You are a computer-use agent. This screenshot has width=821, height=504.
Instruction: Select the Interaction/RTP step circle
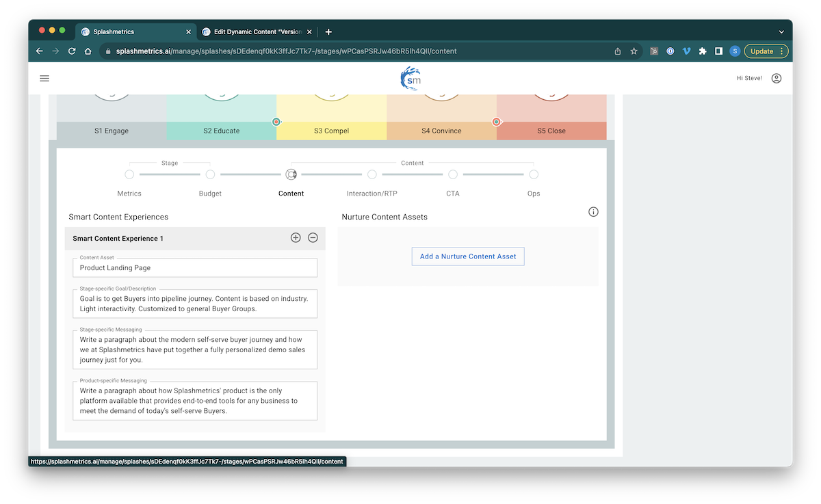(372, 174)
